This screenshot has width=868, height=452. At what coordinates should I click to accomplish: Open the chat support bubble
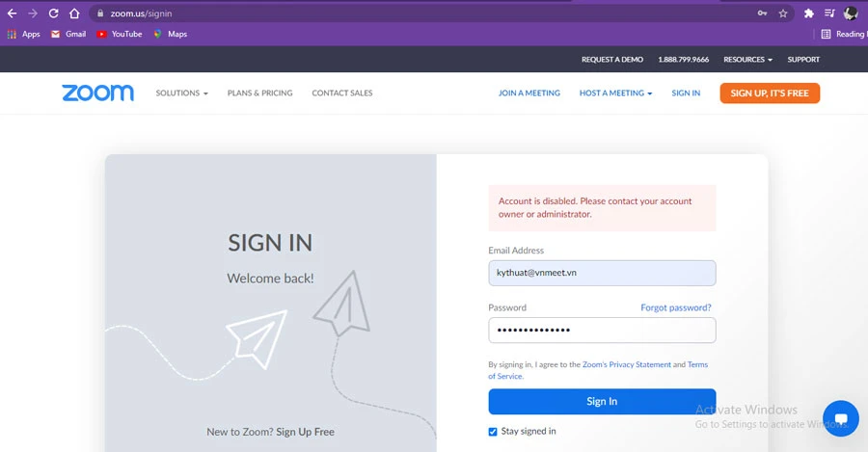click(840, 418)
